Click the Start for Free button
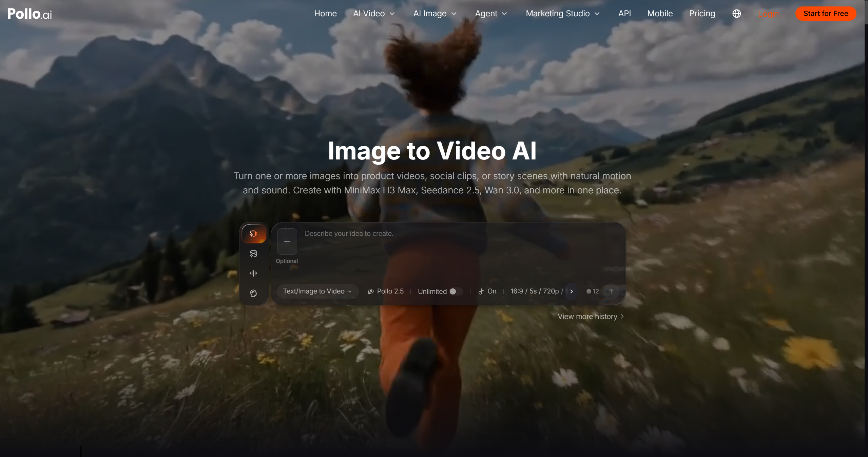The width and height of the screenshot is (868, 457). click(826, 14)
